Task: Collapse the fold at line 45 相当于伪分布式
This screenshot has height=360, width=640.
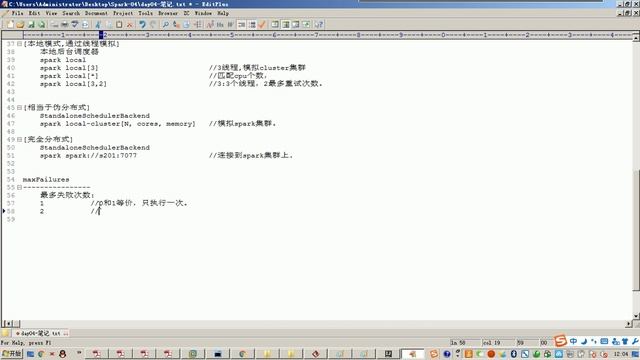Action: click(19, 108)
